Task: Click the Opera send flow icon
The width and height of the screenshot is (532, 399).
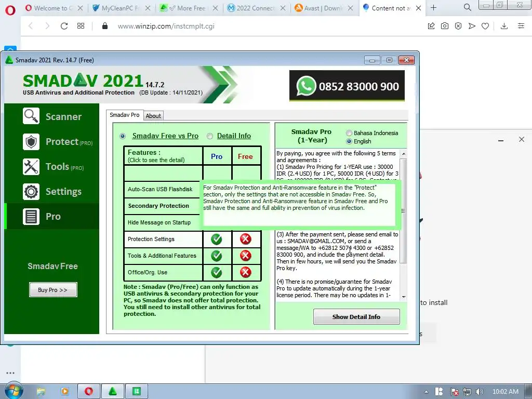Action: coord(472,26)
